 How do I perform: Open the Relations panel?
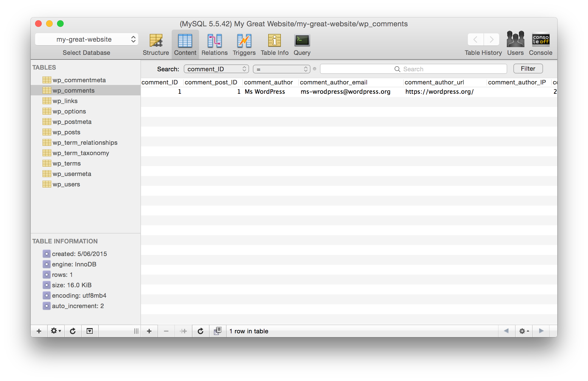(214, 45)
